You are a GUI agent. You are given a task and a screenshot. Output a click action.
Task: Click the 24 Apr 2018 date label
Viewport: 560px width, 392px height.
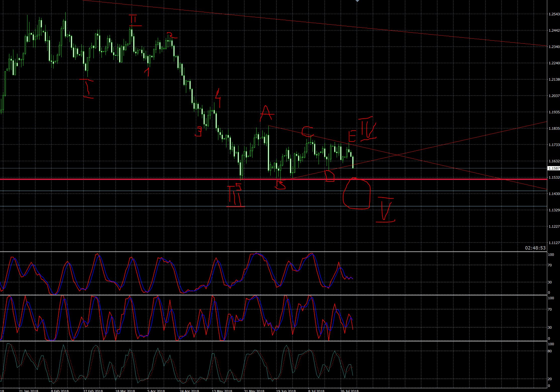[x=189, y=390]
